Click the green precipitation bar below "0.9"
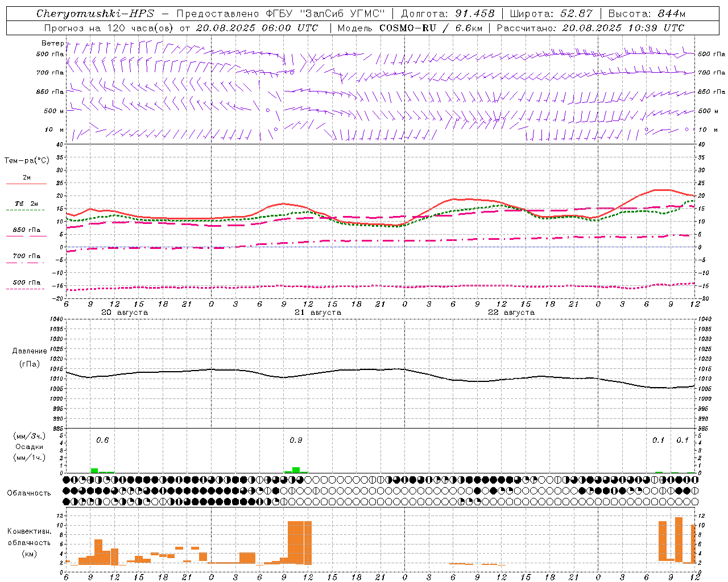The height and width of the screenshot is (582, 728). [296, 470]
